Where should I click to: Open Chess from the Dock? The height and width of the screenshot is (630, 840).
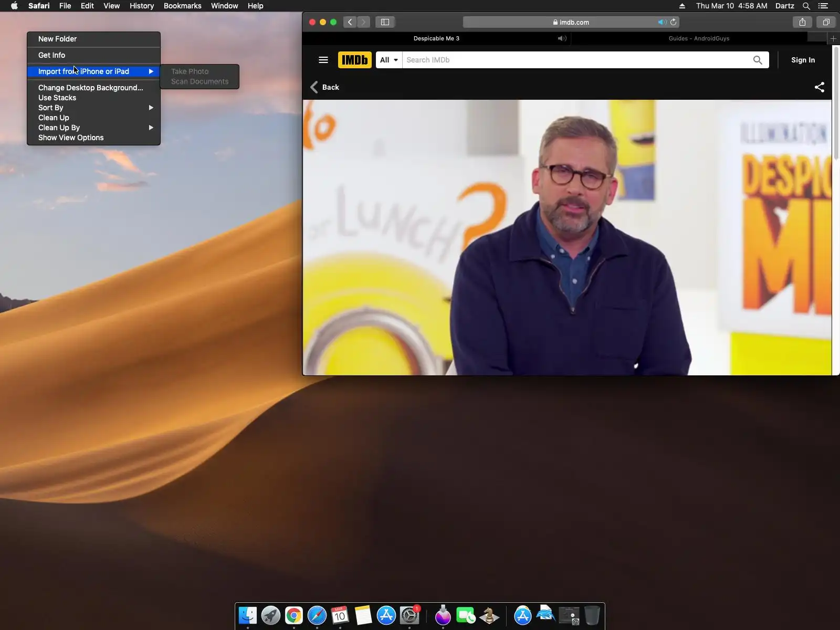(489, 615)
